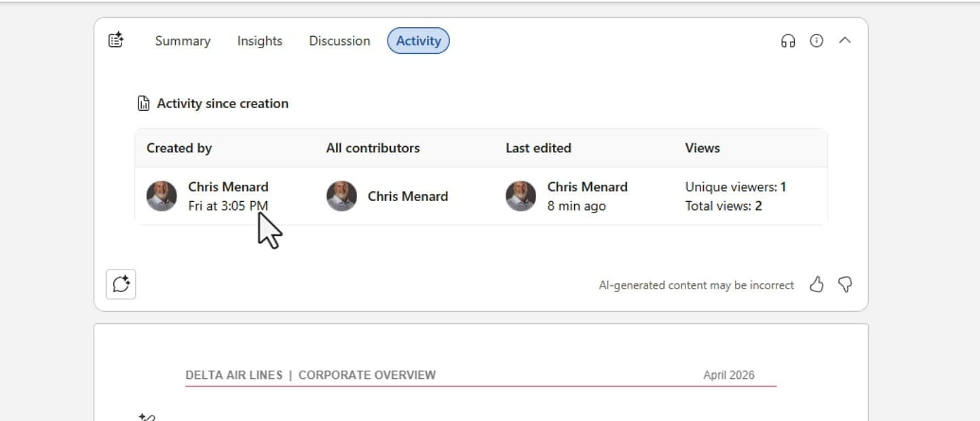Select the sparkle pen icon below the document heading
Screen dimensions: 980x421
(x=148, y=417)
